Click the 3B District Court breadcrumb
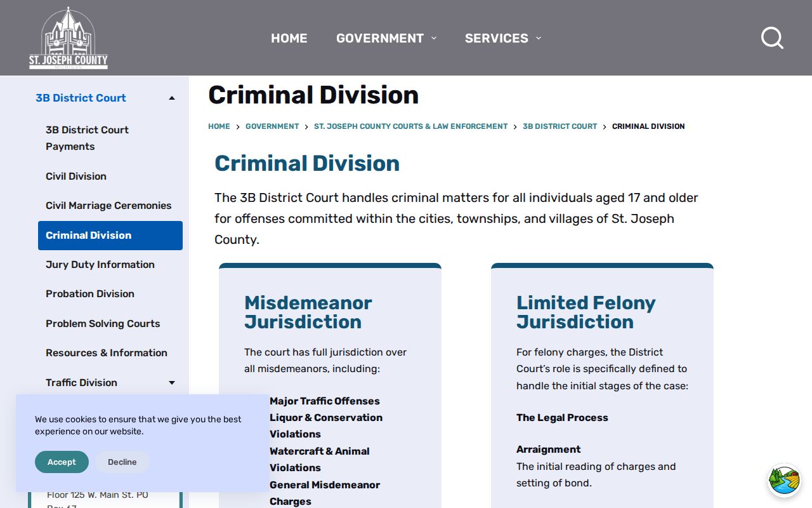This screenshot has height=508, width=812. pyautogui.click(x=560, y=126)
